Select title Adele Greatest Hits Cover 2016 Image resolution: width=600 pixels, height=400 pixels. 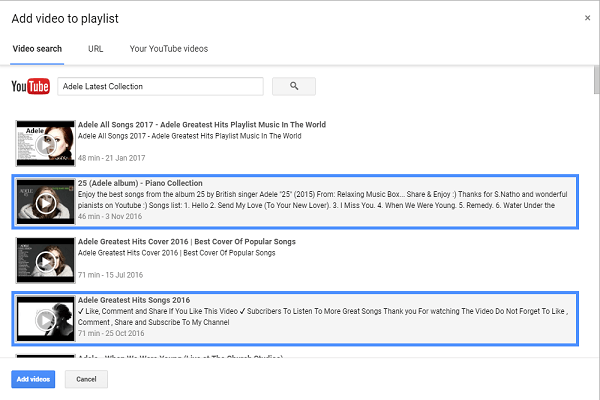click(187, 242)
